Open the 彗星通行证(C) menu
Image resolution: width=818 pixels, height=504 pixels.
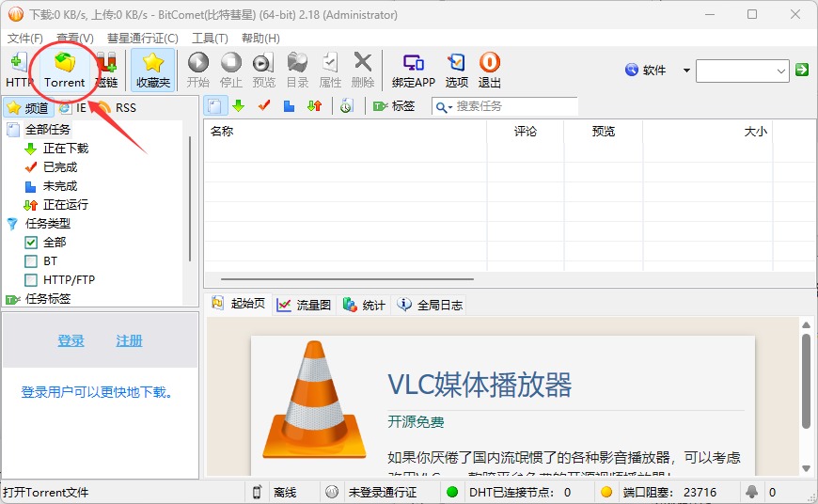point(142,39)
